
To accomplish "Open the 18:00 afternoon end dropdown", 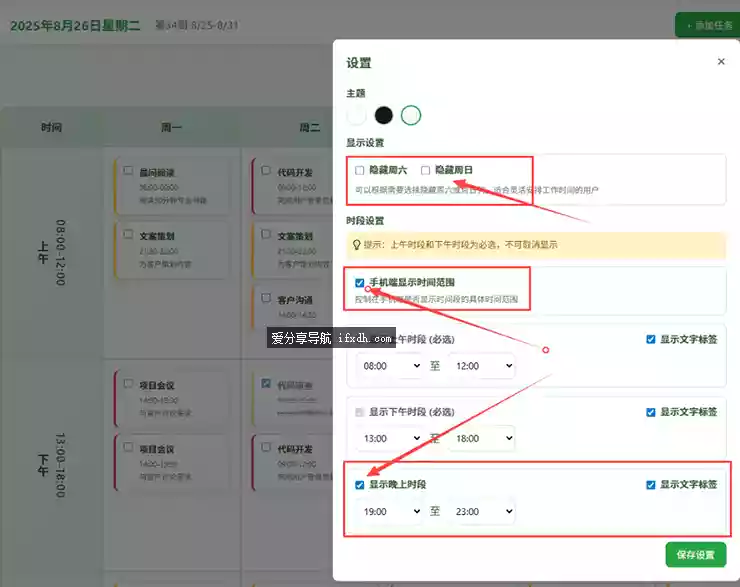I will (x=482, y=438).
